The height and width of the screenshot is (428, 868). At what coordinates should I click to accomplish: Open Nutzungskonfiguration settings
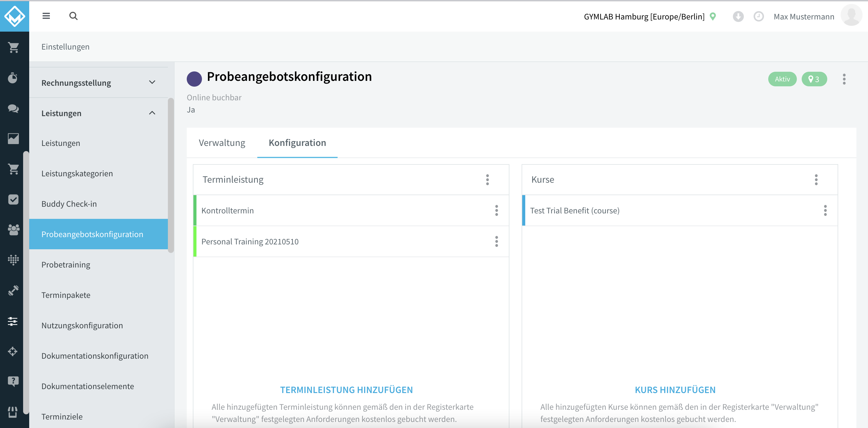[x=99, y=325]
